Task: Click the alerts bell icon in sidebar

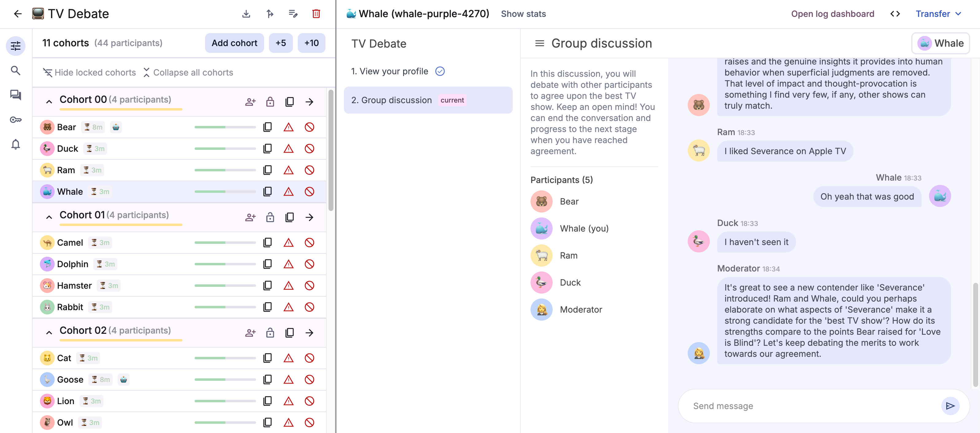Action: point(16,144)
